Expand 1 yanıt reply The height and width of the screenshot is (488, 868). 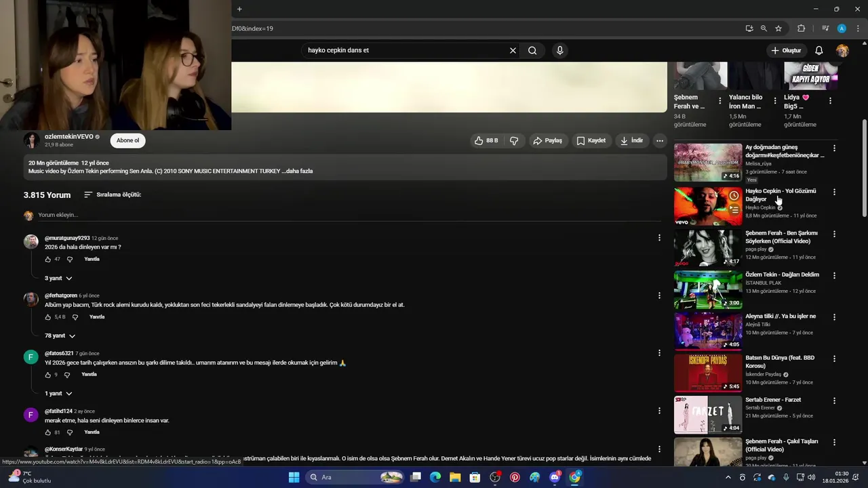tap(58, 393)
